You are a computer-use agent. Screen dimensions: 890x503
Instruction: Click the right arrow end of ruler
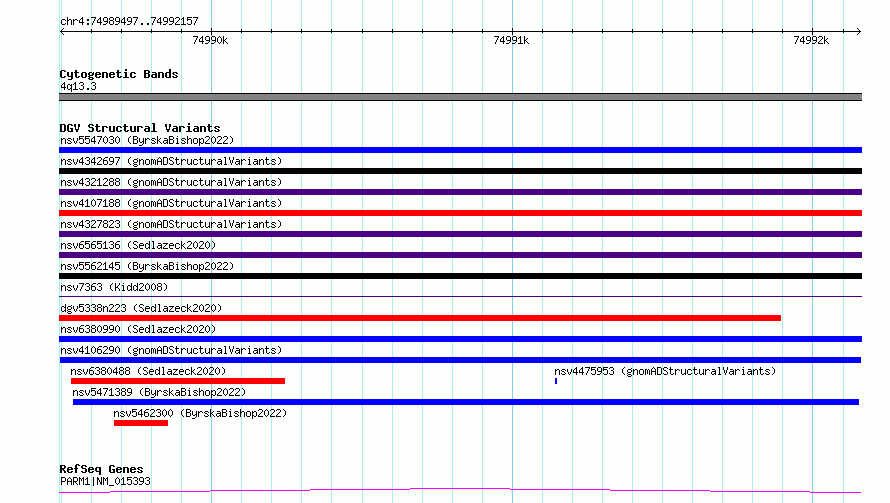(858, 32)
